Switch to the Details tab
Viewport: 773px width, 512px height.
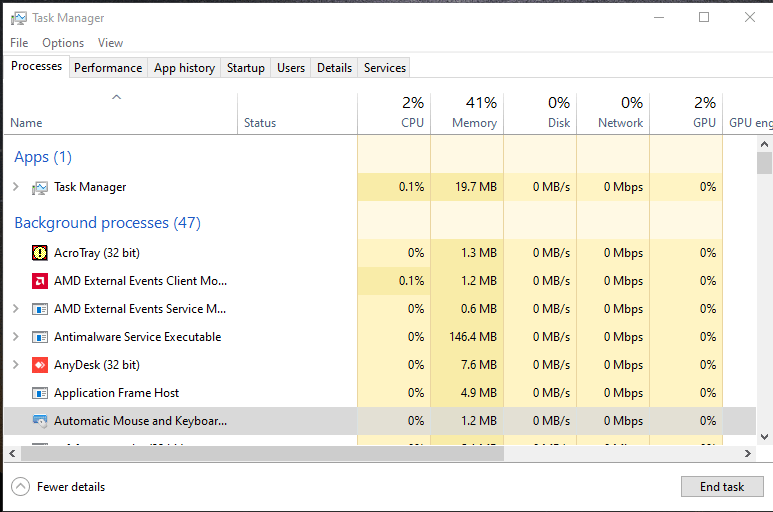(334, 68)
